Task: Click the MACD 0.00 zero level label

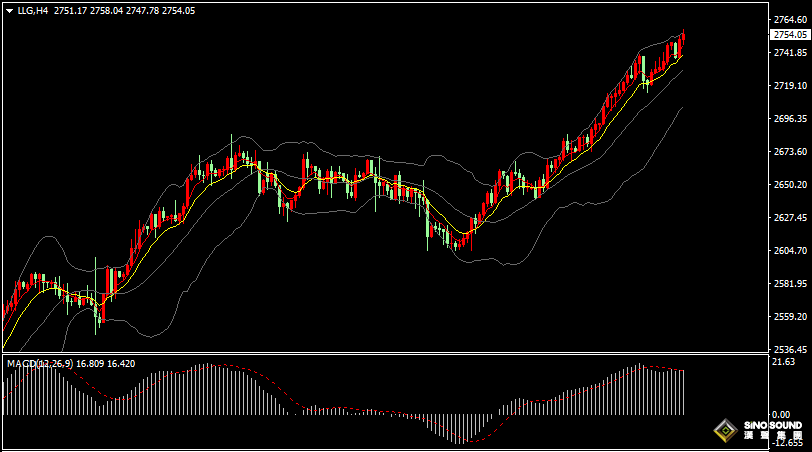Action: (x=784, y=414)
